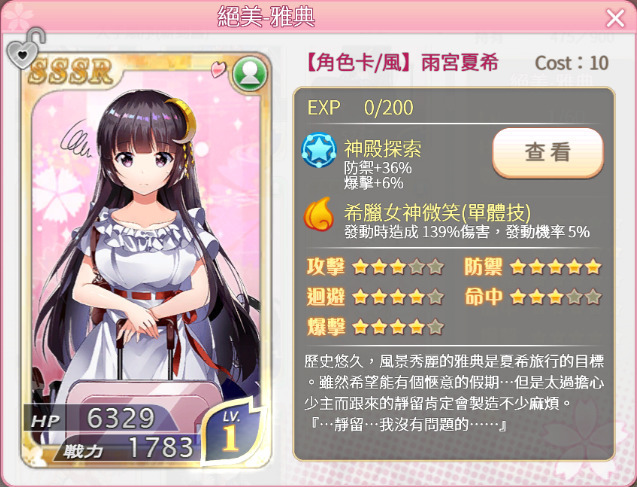The height and width of the screenshot is (487, 637).
Task: Click the 防禦 five-star rating
Action: (x=555, y=267)
